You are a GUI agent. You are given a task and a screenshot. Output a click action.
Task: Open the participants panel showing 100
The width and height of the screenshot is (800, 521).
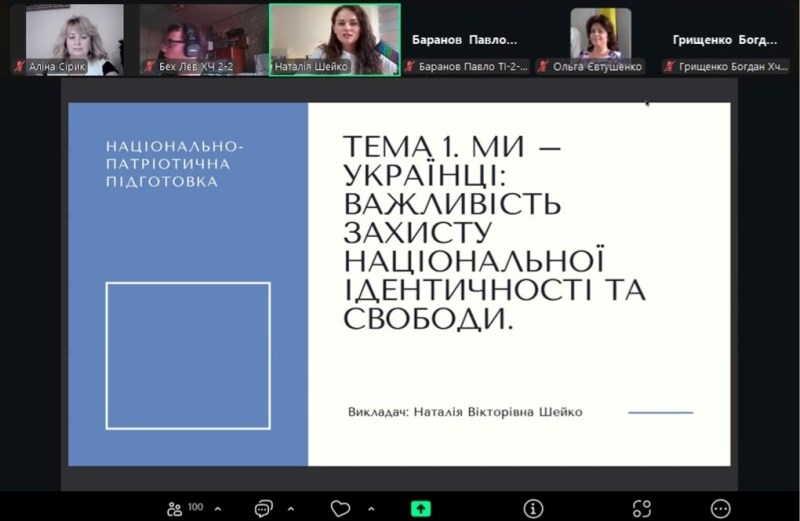click(185, 508)
